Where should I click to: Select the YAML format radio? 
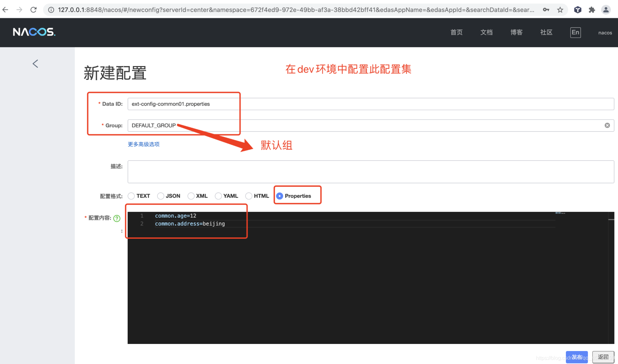point(218,196)
